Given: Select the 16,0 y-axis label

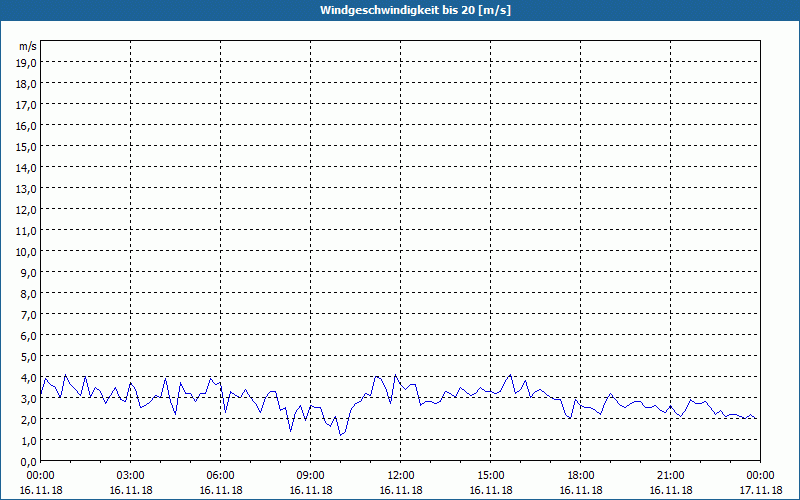Looking at the screenshot, I should tap(27, 126).
